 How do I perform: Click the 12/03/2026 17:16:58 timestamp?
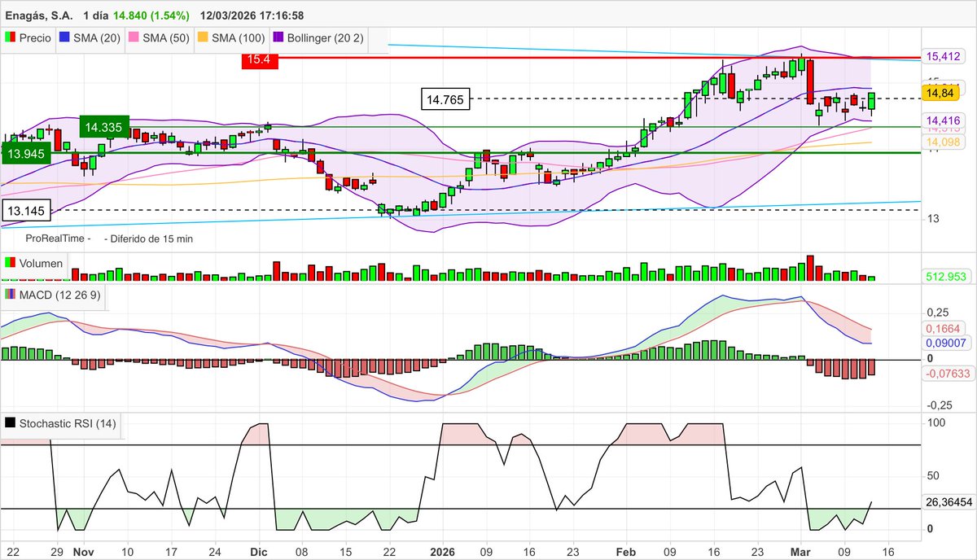pyautogui.click(x=252, y=15)
